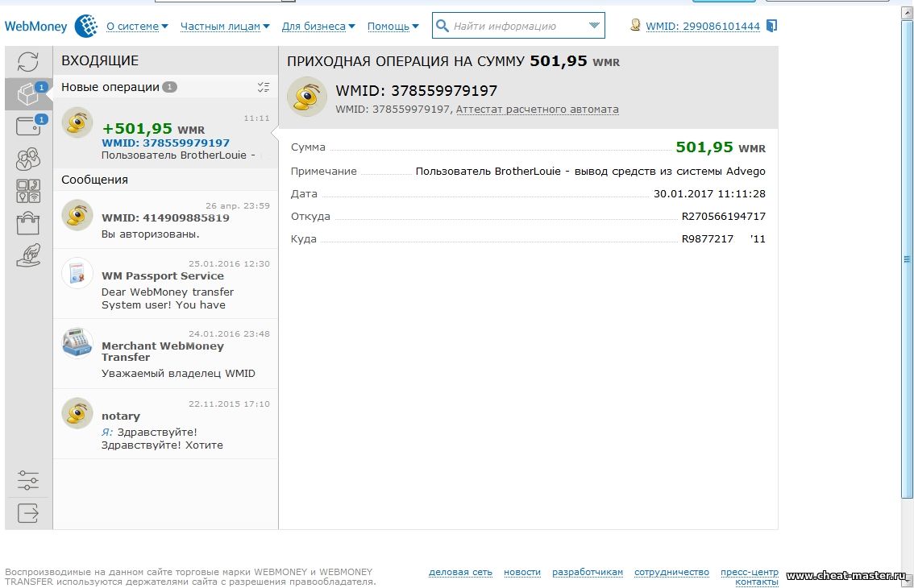Open the search field dropdown arrow
The height and width of the screenshot is (588, 914).
click(595, 26)
